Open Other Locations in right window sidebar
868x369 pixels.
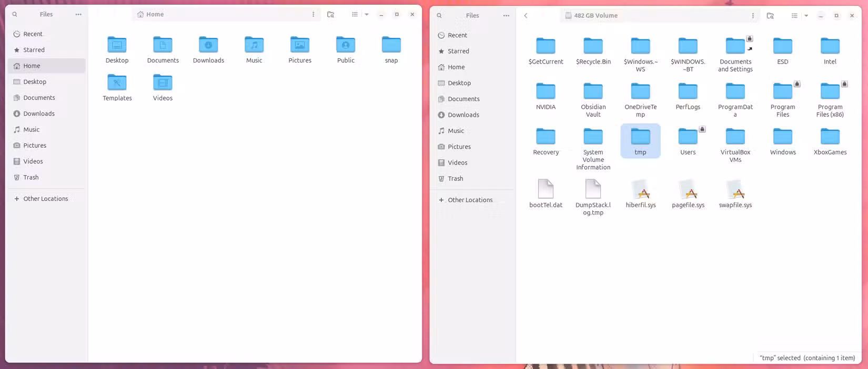[x=471, y=200]
